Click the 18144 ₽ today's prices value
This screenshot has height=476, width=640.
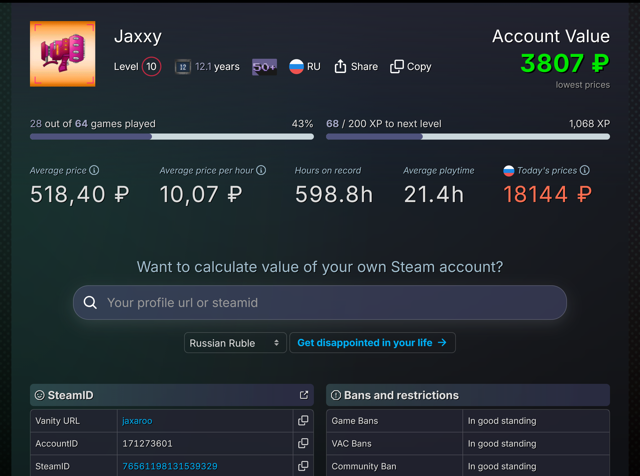point(547,194)
